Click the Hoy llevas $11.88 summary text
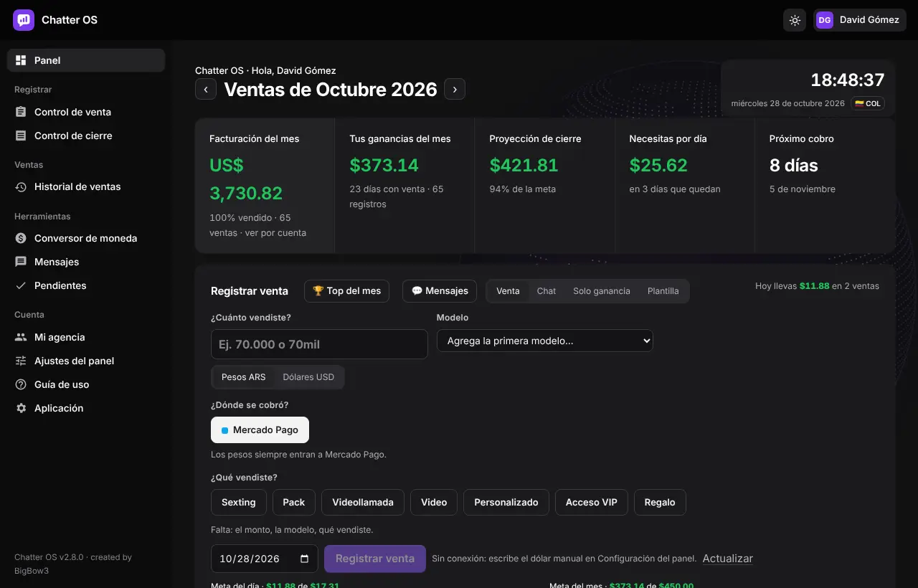918x588 pixels. [x=817, y=285]
